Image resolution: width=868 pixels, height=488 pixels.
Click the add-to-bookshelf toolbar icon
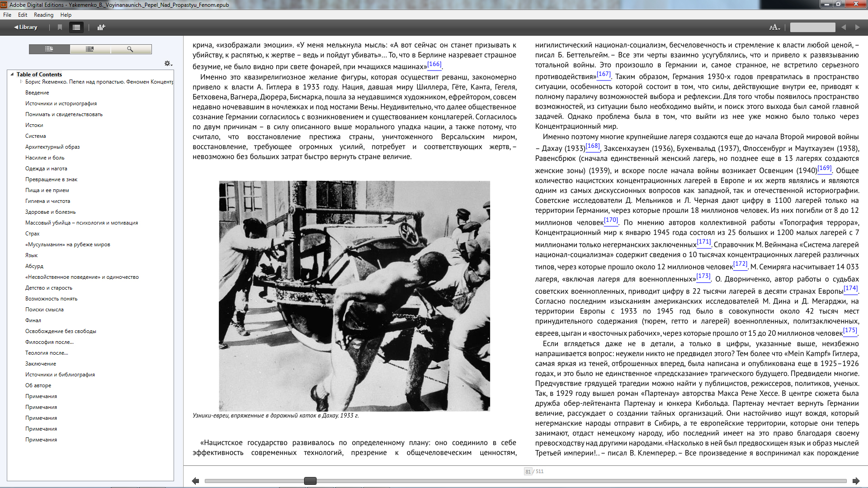click(x=101, y=27)
